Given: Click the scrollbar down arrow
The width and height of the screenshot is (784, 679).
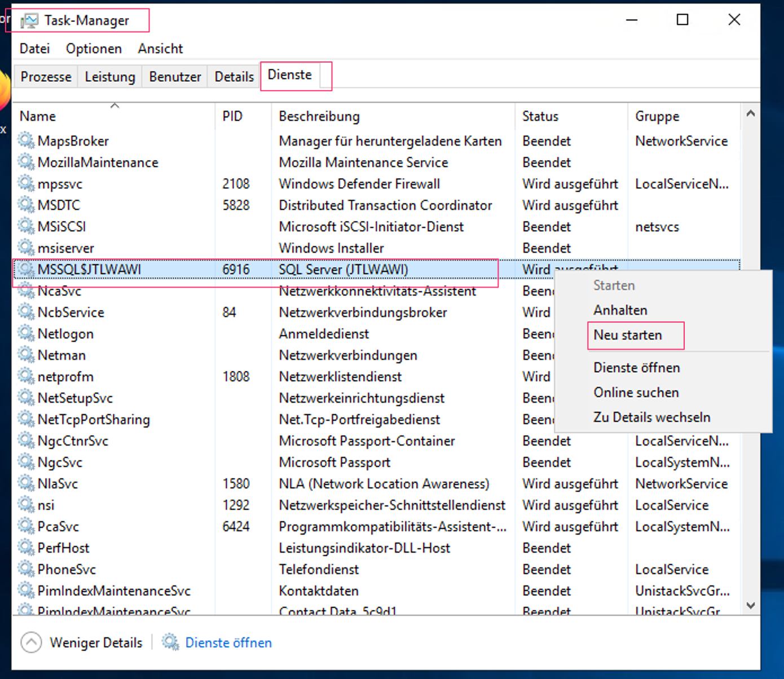Looking at the screenshot, I should point(751,605).
